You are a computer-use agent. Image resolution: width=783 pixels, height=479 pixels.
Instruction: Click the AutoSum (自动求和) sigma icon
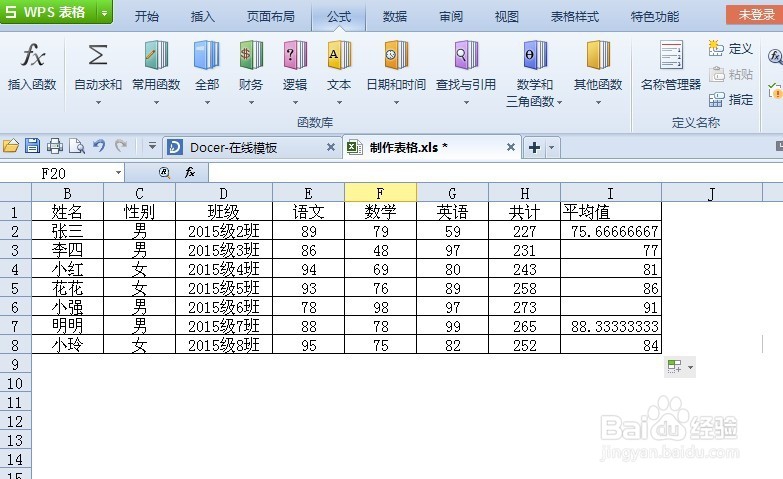(x=98, y=55)
